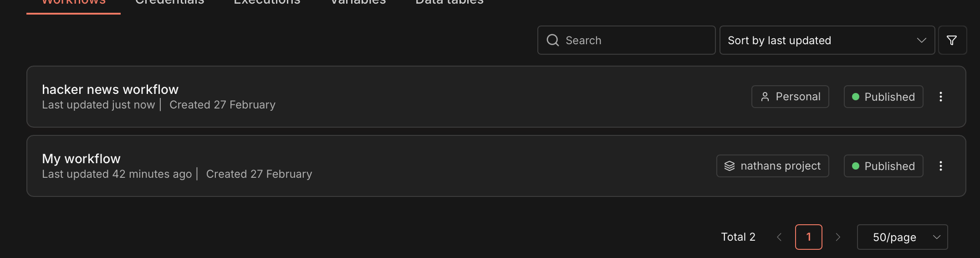The width and height of the screenshot is (980, 258).
Task: Switch to the Credentials tab
Action: click(169, 3)
